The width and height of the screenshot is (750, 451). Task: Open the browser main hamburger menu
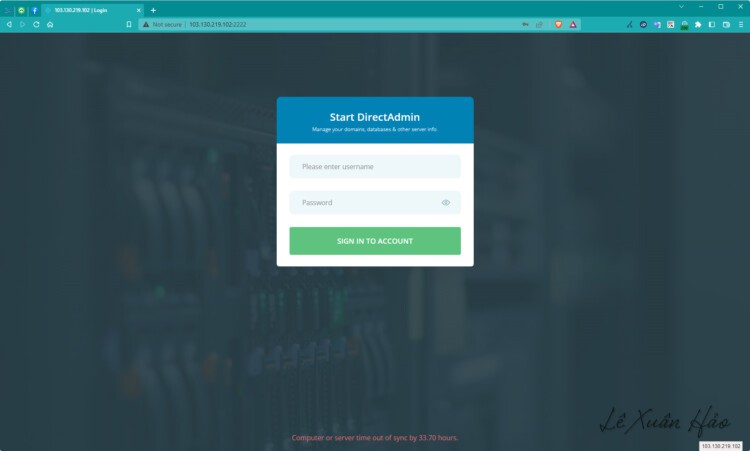741,24
